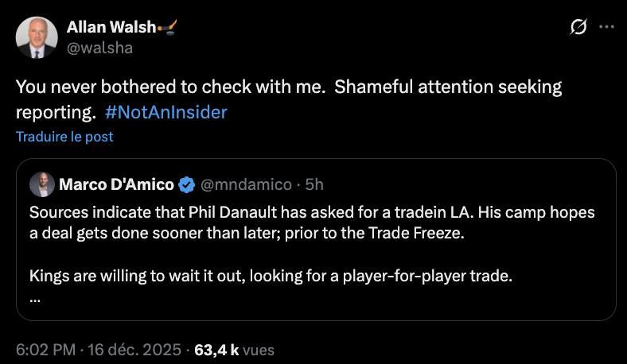Click Marco D'Amico's small avatar
The image size is (627, 364).
point(41,184)
